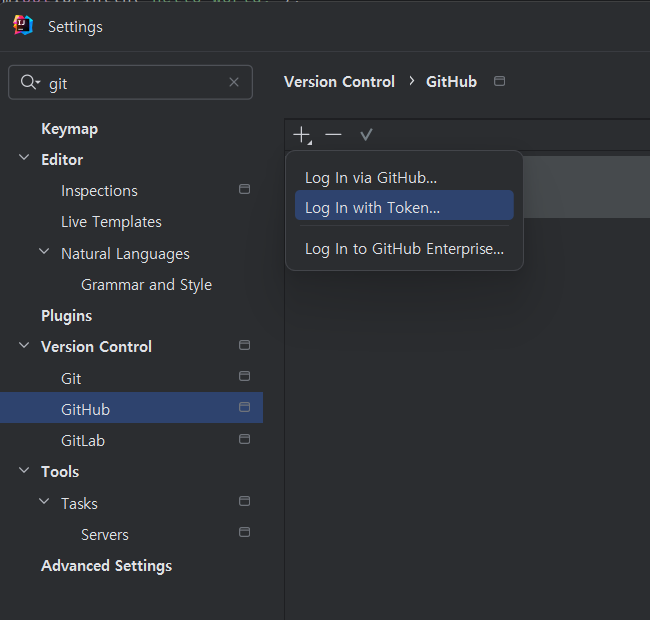
Task: Click the project-level icon beside the GitHub breadcrumb
Action: (x=500, y=81)
